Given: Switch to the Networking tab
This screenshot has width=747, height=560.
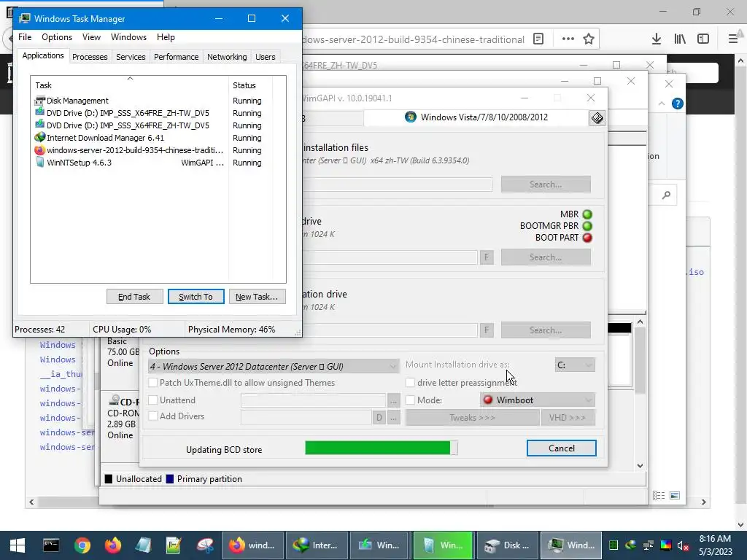Looking at the screenshot, I should [227, 57].
